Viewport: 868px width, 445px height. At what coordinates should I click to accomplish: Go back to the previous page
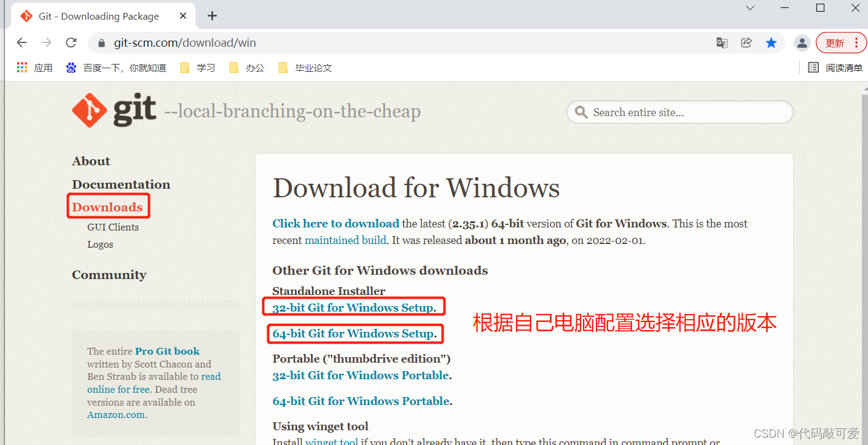pyautogui.click(x=22, y=42)
